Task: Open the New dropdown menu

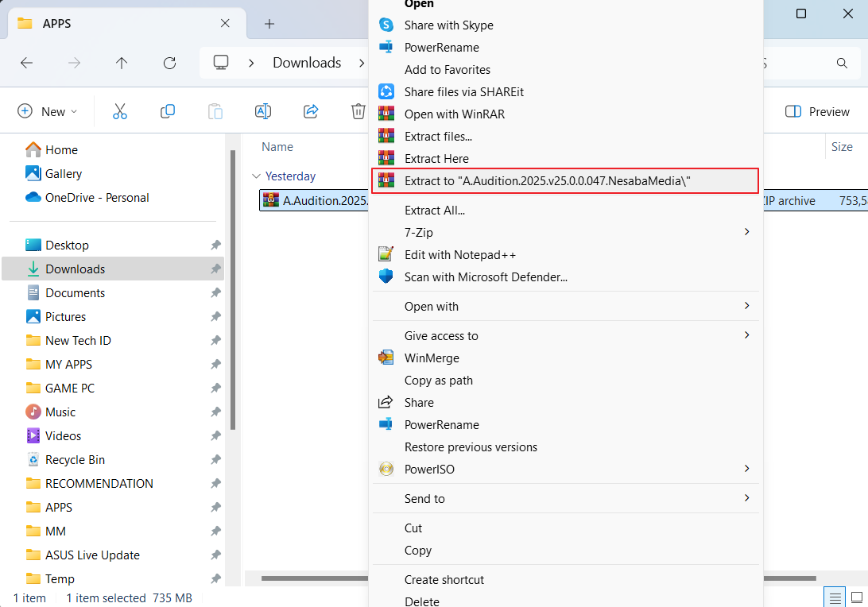Action: tap(48, 112)
